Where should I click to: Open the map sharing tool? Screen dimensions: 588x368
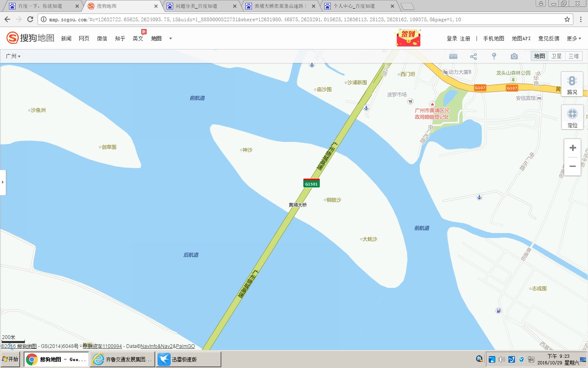click(473, 56)
